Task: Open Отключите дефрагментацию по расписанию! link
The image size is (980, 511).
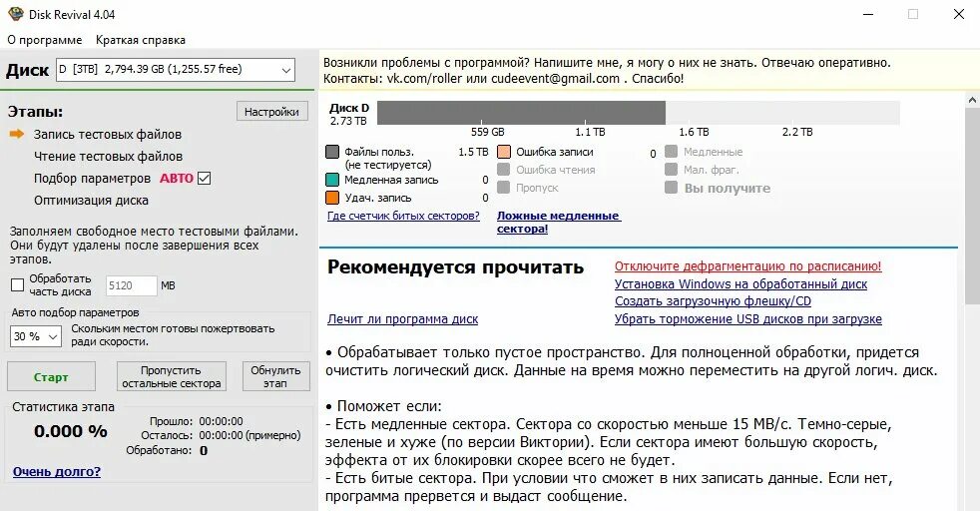Action: [747, 266]
